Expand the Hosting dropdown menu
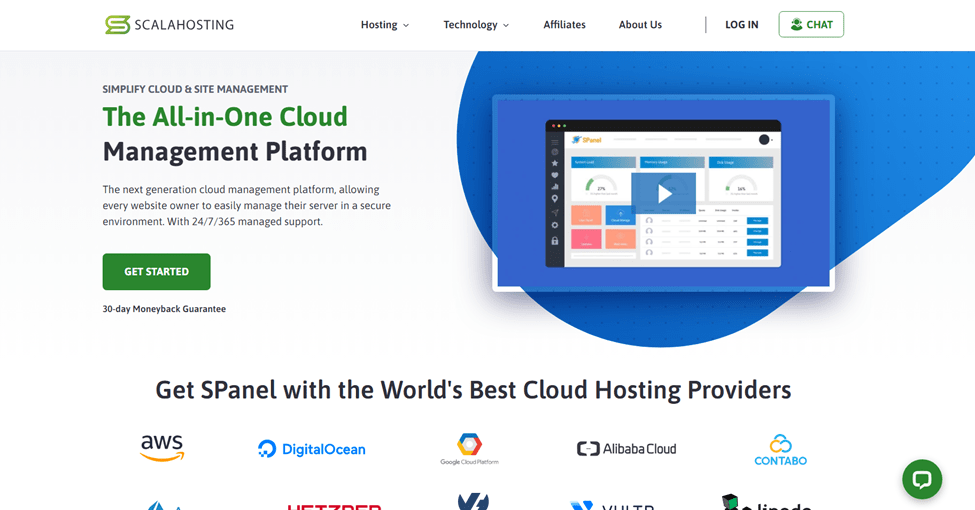975x510 pixels. [385, 25]
